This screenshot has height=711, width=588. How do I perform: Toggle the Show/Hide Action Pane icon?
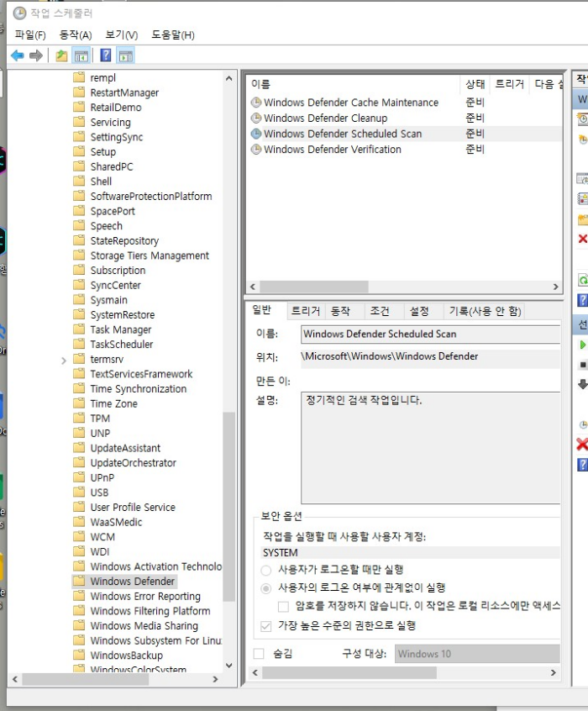click(x=125, y=55)
